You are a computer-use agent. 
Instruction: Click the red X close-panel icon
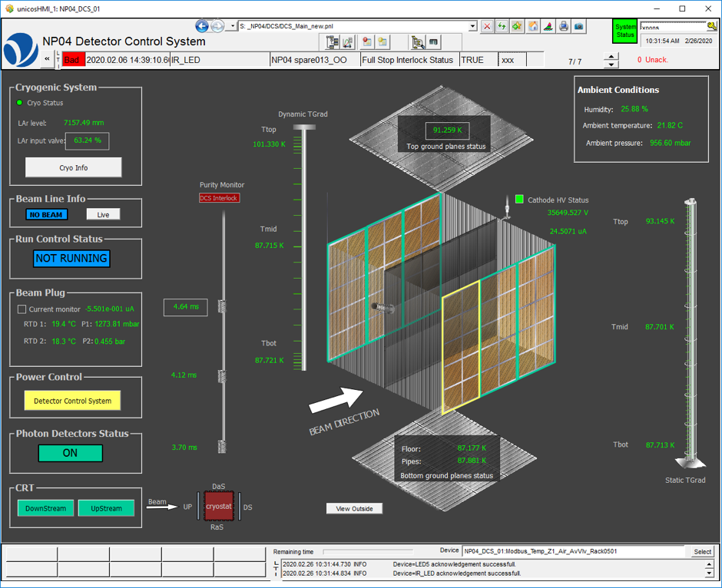point(487,26)
